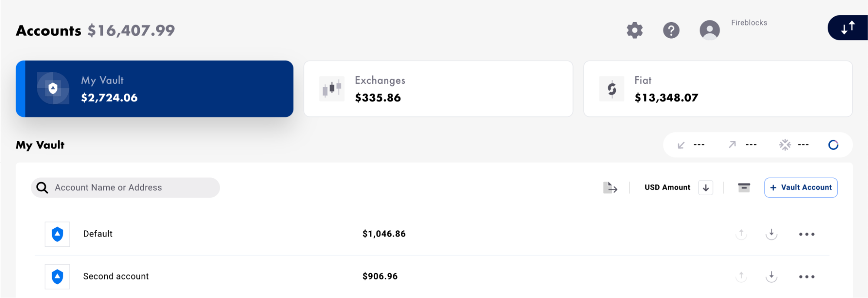Open the Default vault account row
Viewport: 868px width, 298px height.
tap(98, 234)
